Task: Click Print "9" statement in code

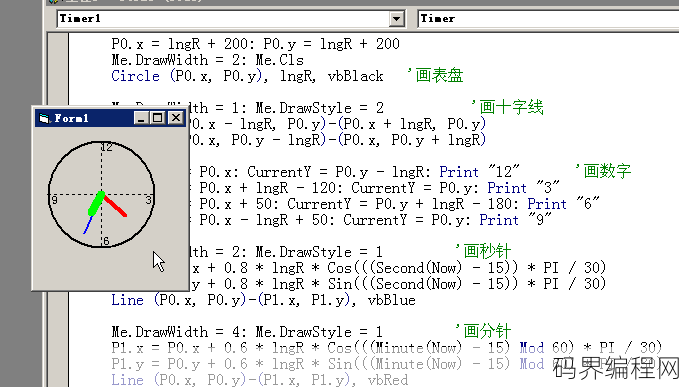Action: (x=515, y=220)
